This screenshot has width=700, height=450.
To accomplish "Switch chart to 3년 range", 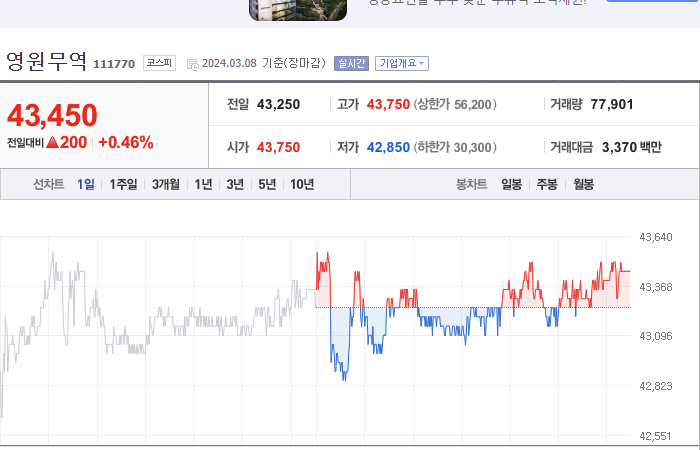I will click(x=235, y=184).
